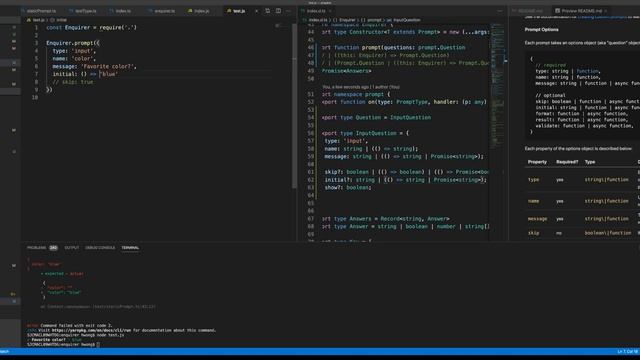The width and height of the screenshot is (640, 360).
Task: Click line 3 'Enquirer.prompt({' in test.js
Action: click(x=73, y=43)
